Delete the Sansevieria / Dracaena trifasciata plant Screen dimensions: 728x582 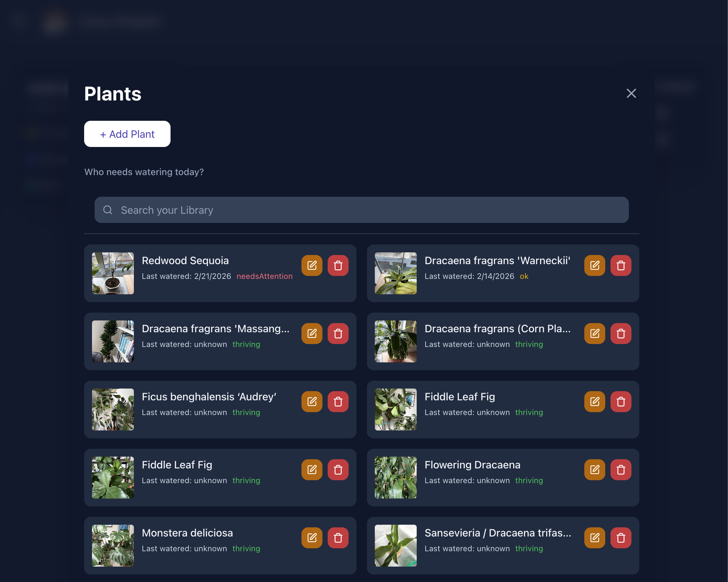point(621,537)
